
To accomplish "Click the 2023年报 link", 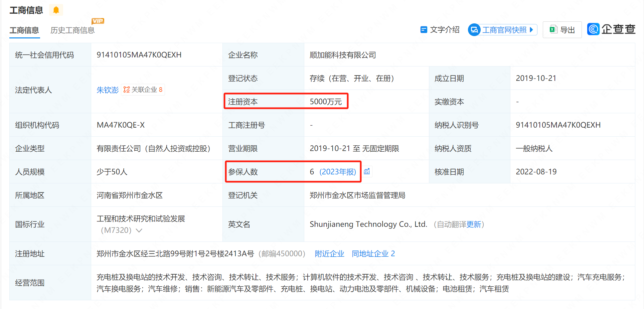I will [338, 172].
